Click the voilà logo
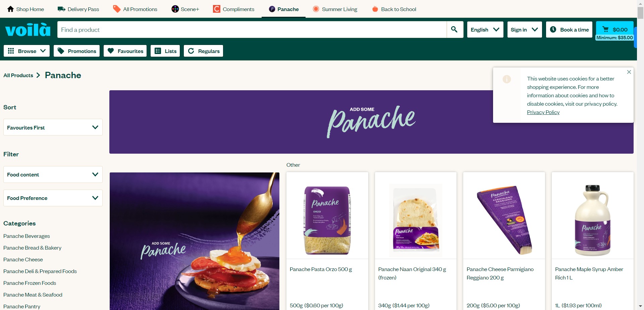 28,30
